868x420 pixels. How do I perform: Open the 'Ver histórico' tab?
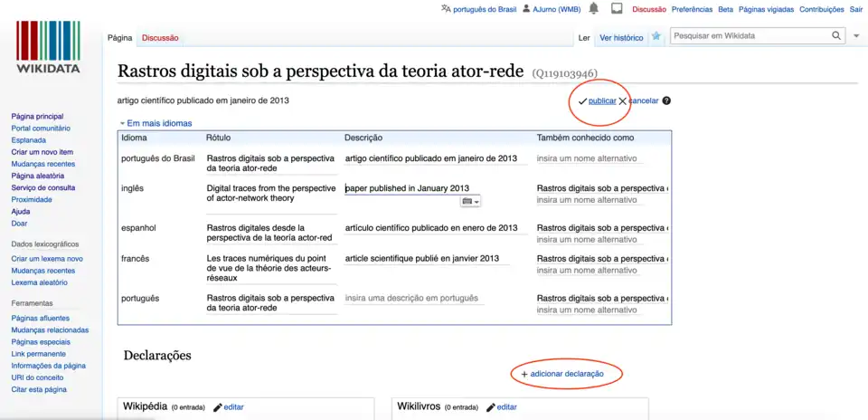point(621,38)
